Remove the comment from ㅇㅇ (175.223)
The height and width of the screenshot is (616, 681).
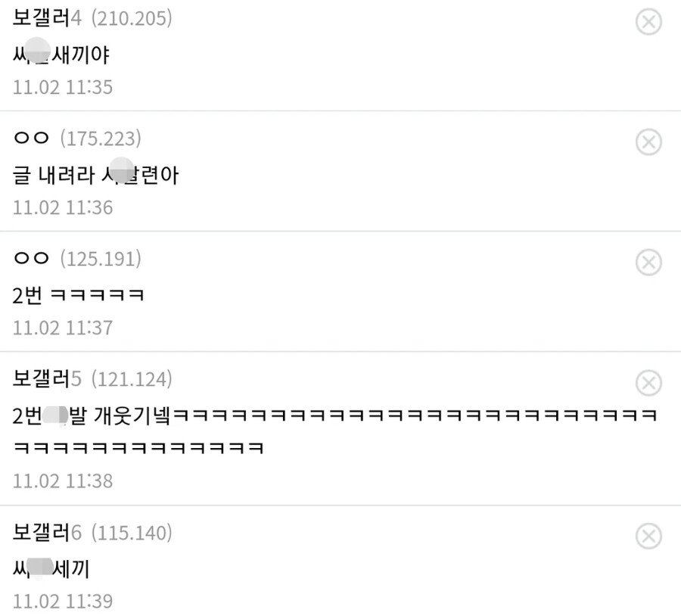tap(648, 142)
